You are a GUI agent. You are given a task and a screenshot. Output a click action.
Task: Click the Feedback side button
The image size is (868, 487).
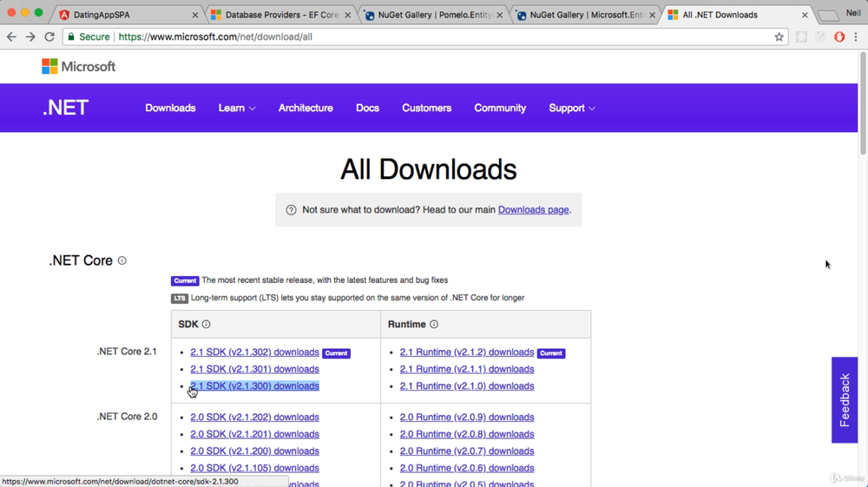845,399
